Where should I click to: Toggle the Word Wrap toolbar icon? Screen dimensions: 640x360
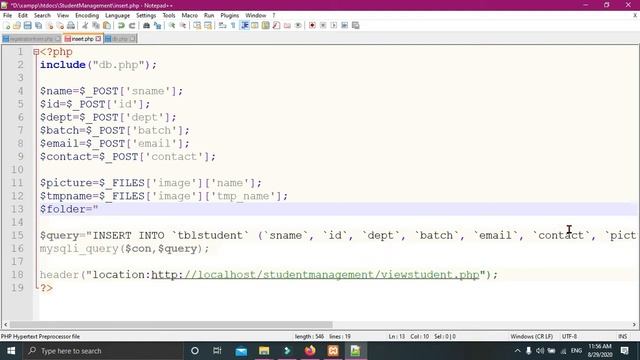pyautogui.click(x=222, y=25)
